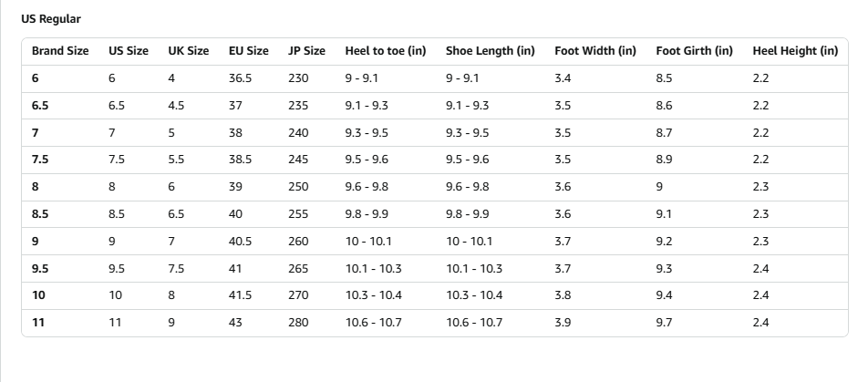
Task: Select the Foot Girth (in) header
Action: point(694,51)
